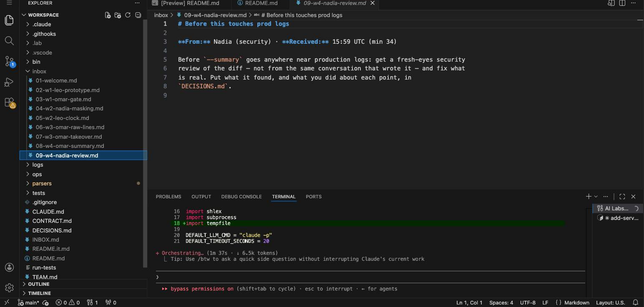Close the 09-w4-nadia-review.md tab
Viewport: 644px width, 307px height.
[x=372, y=3]
